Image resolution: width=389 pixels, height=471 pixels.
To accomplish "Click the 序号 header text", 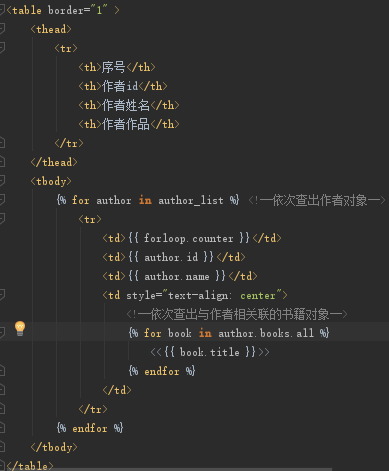I will (x=114, y=67).
